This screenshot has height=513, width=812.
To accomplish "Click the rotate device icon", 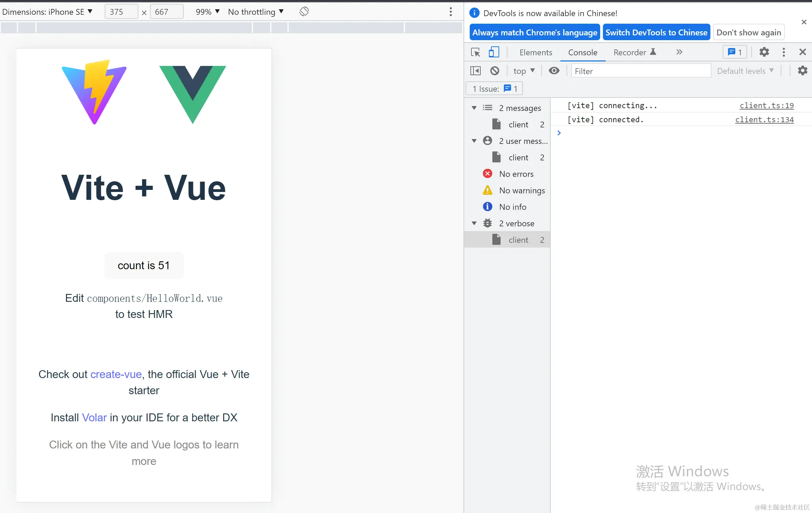I will [x=304, y=12].
